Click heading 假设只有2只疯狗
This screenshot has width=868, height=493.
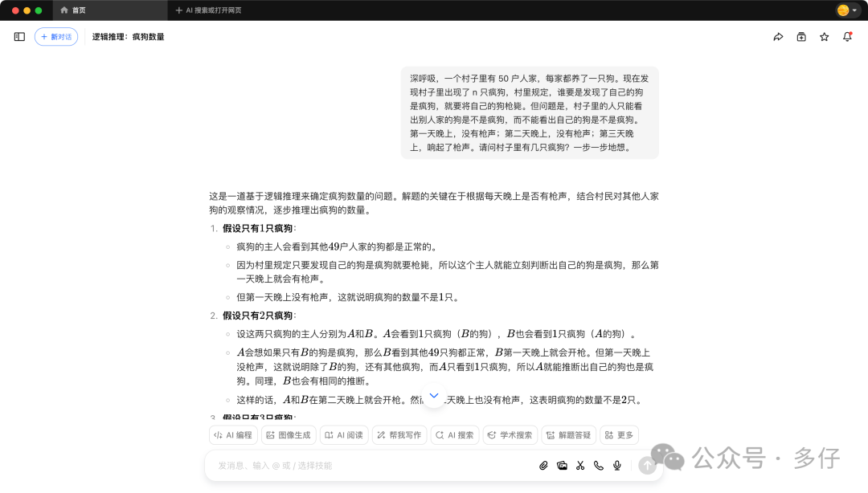coord(257,316)
